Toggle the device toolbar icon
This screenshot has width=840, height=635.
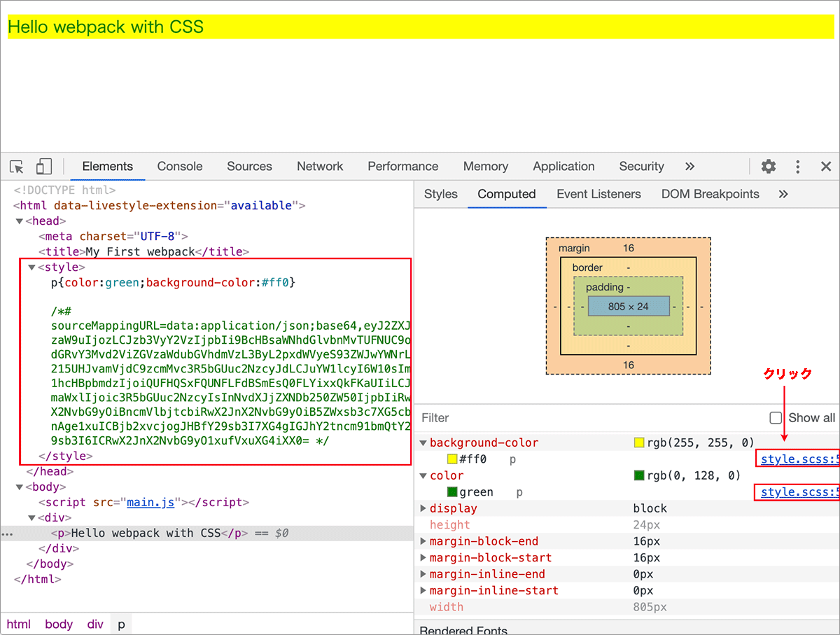44,167
